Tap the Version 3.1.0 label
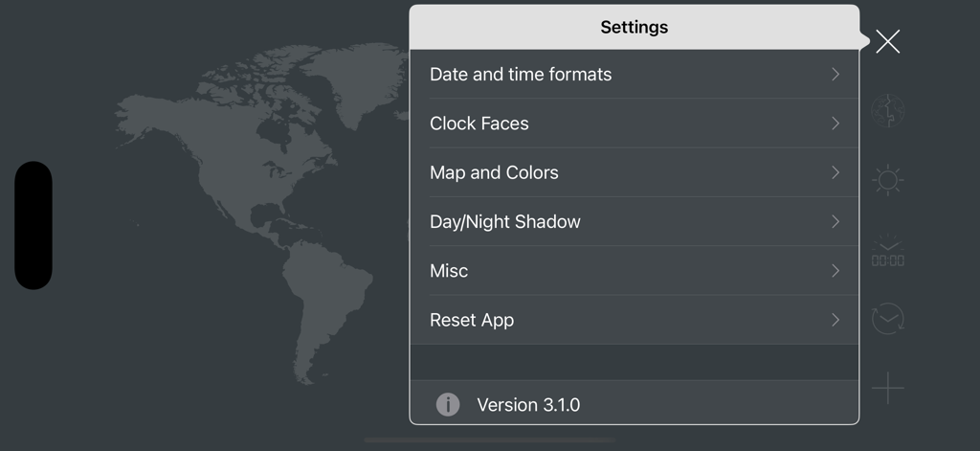The height and width of the screenshot is (451, 980). [528, 405]
